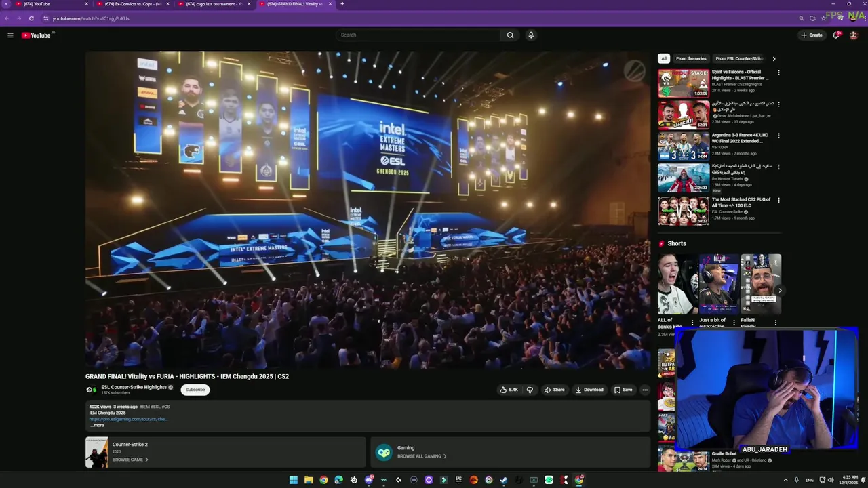Open the Create menu button

pos(812,35)
